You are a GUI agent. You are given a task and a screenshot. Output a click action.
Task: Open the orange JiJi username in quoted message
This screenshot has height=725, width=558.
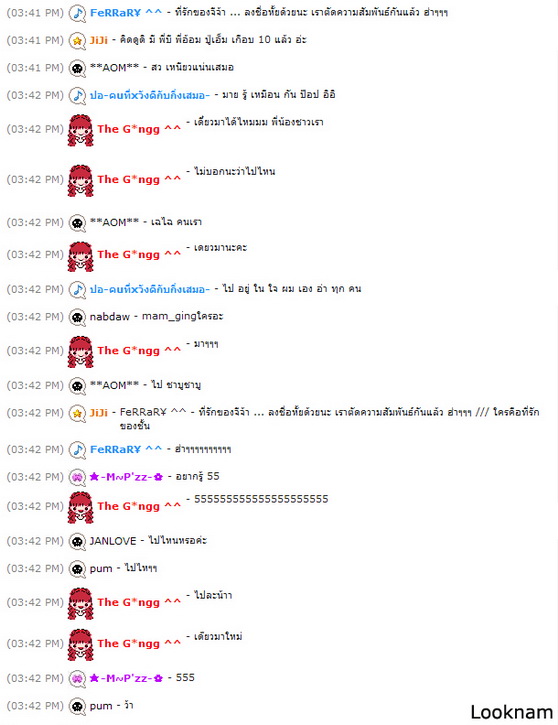[98, 412]
